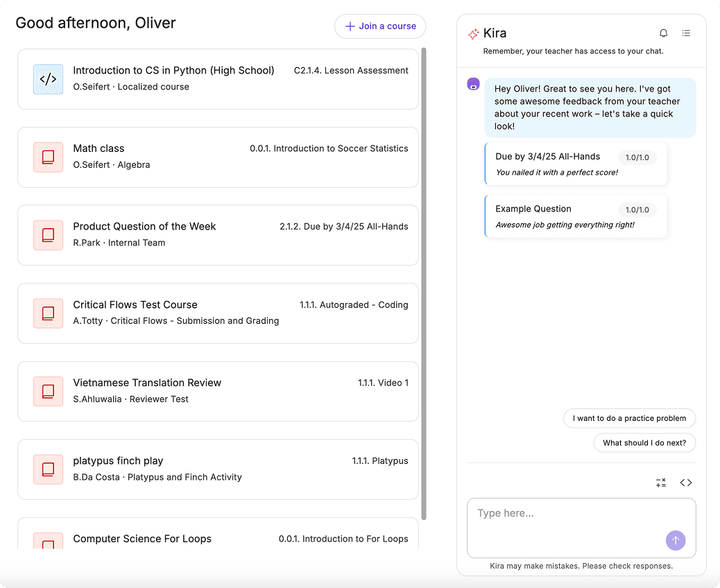
Task: Open Critical Flows Test Course title
Action: pos(135,305)
